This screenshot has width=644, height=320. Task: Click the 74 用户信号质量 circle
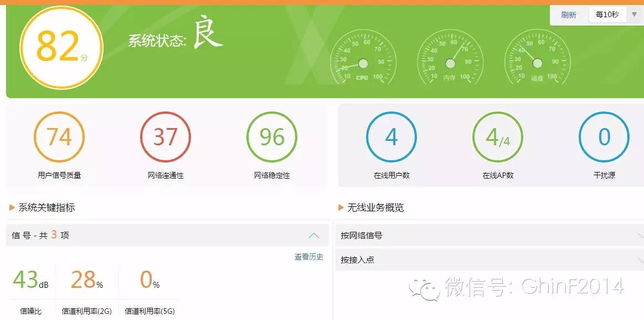click(x=59, y=137)
